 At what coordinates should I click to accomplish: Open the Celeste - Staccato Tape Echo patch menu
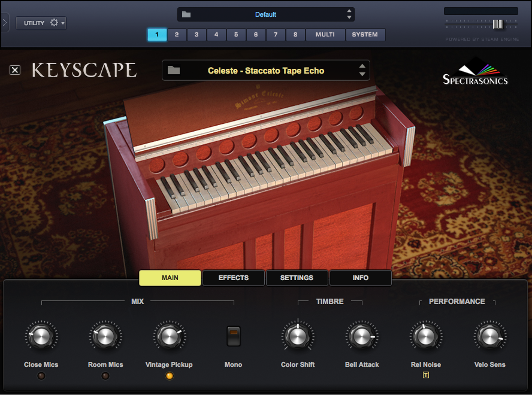tap(266, 70)
